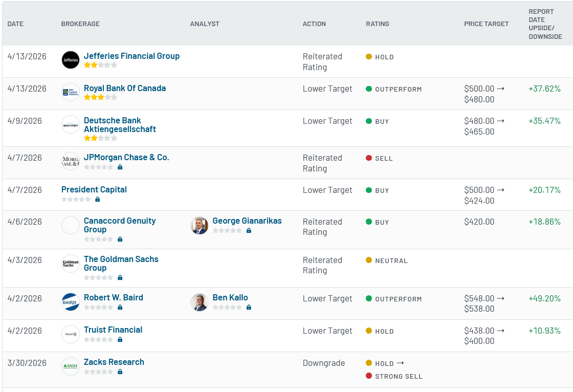Click the JPMorgan Chase & Co. logo icon
Viewport: 573px width, 392px height.
[x=71, y=161]
